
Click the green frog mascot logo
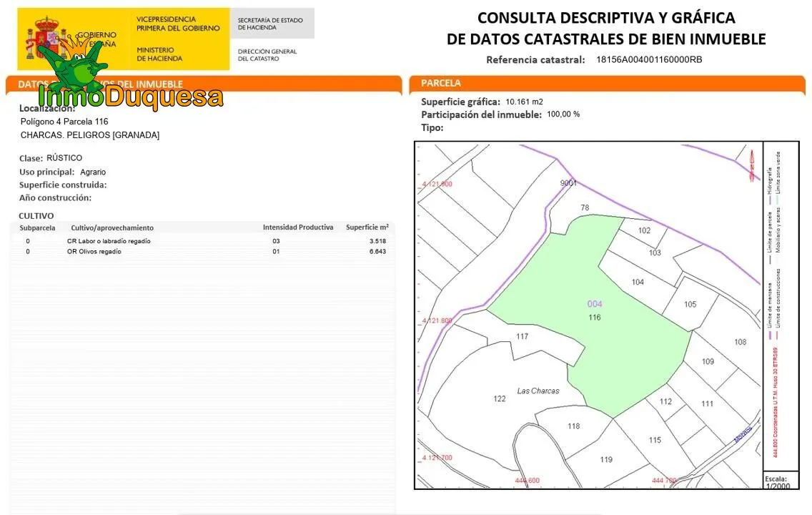[x=75, y=68]
